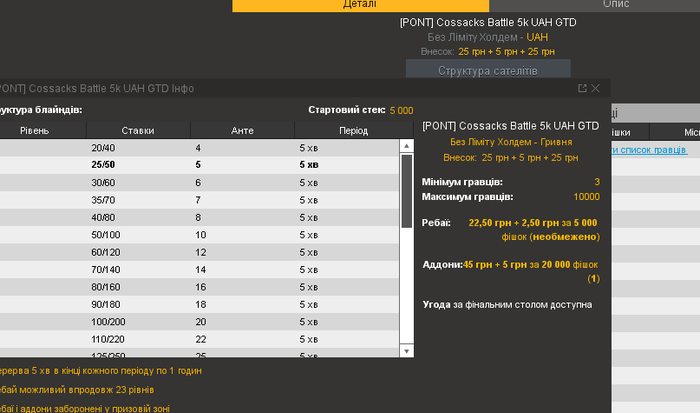This screenshot has width=700, height=413.
Task: Select the 20/40 blinds row
Action: (x=200, y=148)
